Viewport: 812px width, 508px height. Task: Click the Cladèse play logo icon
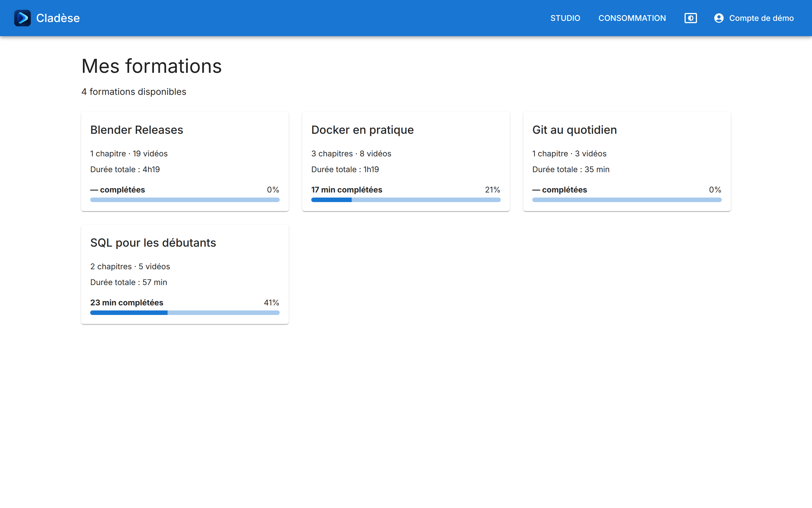23,18
